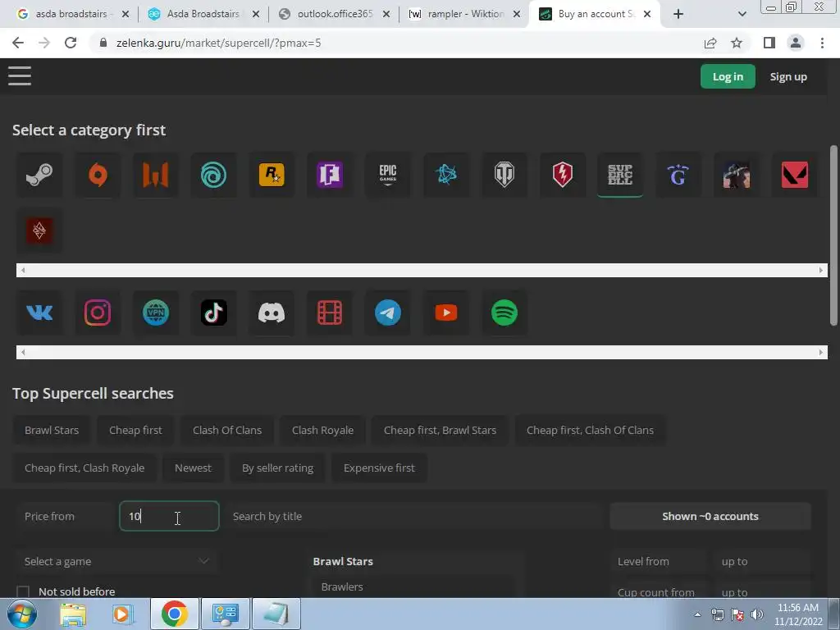
Task: Open the Instagram category icon
Action: [x=98, y=313]
